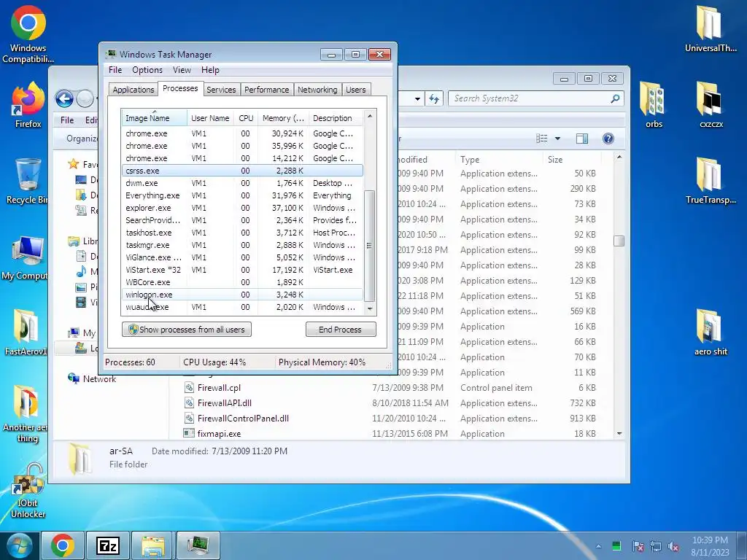This screenshot has width=747, height=560.
Task: Open the address bar dropdown arrow in Explorer
Action: (417, 98)
